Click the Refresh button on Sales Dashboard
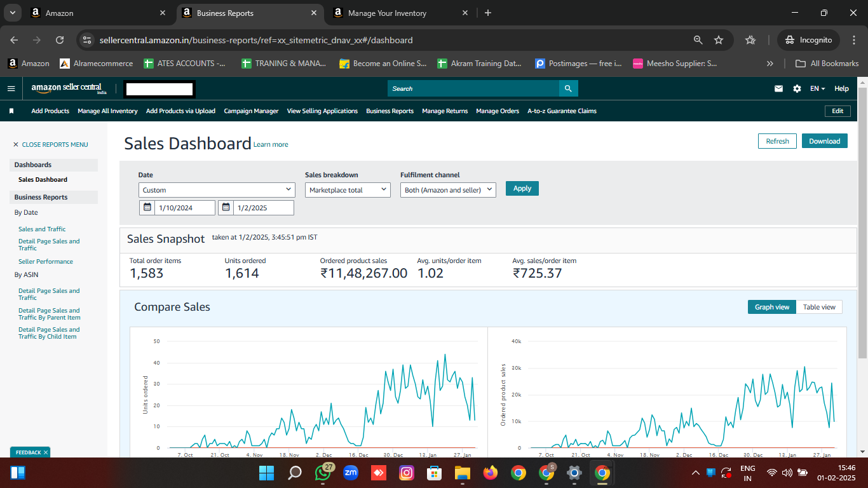 (x=777, y=141)
